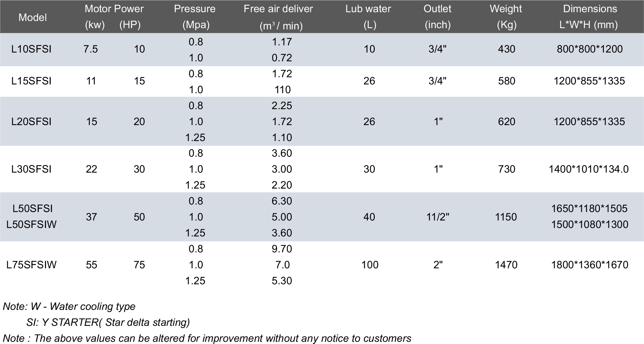Click the 1470 weight value
Viewport: 644px width, 344px height.
tap(506, 265)
